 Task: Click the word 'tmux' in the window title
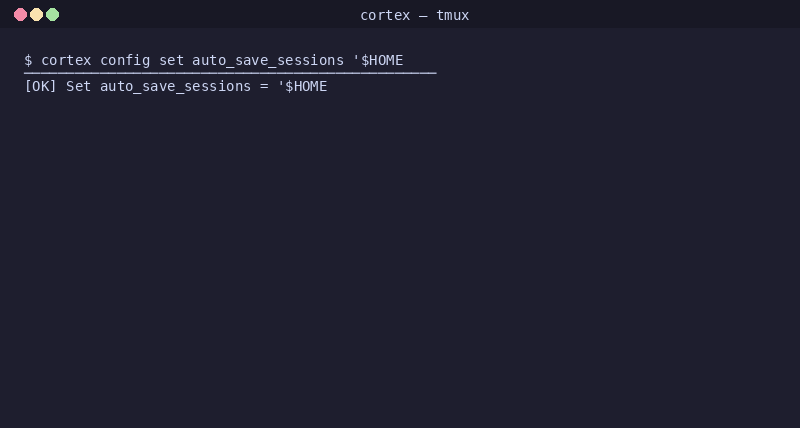coord(453,15)
